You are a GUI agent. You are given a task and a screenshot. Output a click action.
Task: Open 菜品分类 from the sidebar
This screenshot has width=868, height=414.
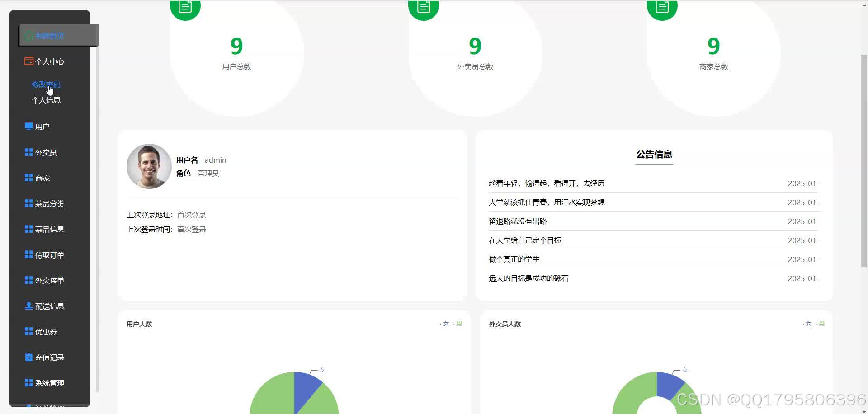tap(28, 203)
